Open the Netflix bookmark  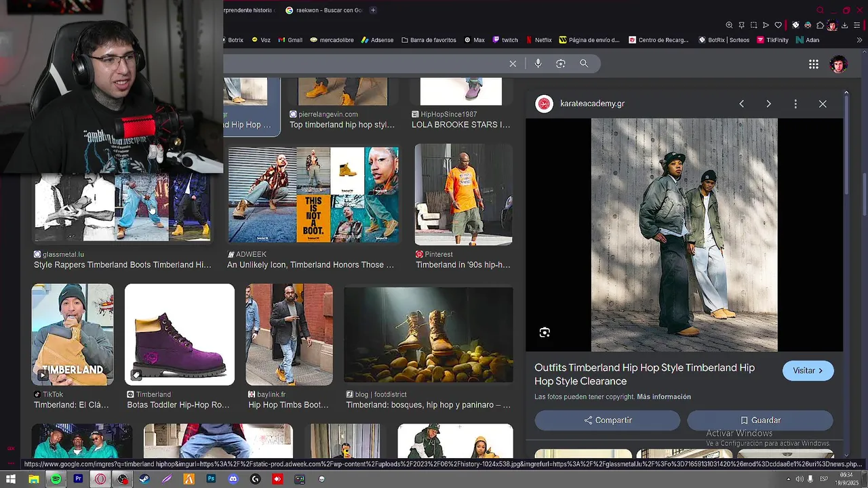[538, 40]
